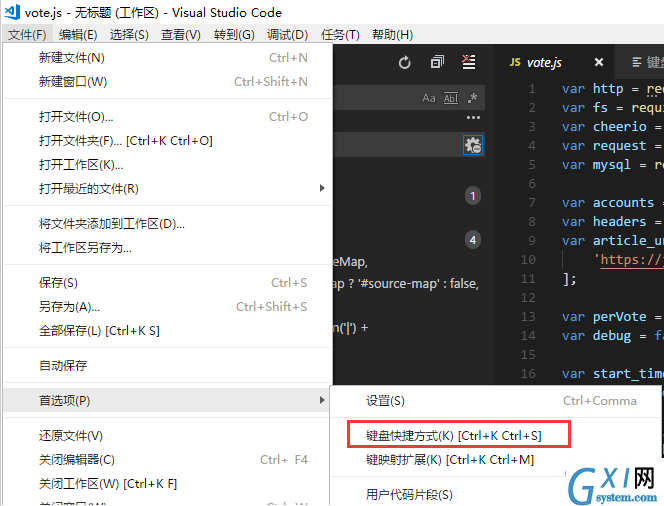Choose 打开工作区(K)... menu entry
The image size is (664, 506).
(168, 164)
